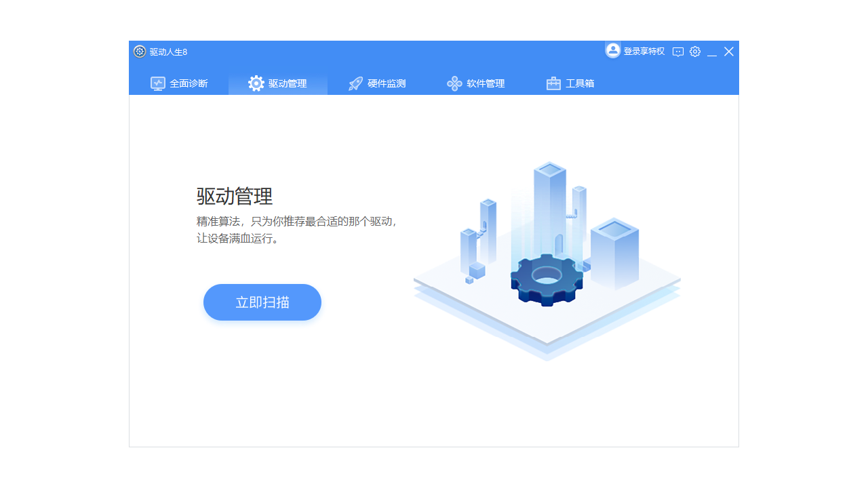Click the 驱动管理 gear icon
This screenshot has width=868, height=488.
click(256, 83)
